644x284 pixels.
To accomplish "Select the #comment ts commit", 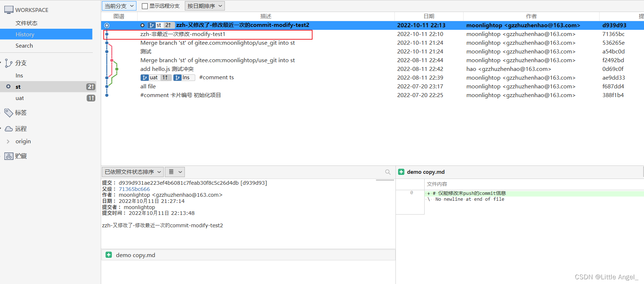I will pyautogui.click(x=216, y=77).
